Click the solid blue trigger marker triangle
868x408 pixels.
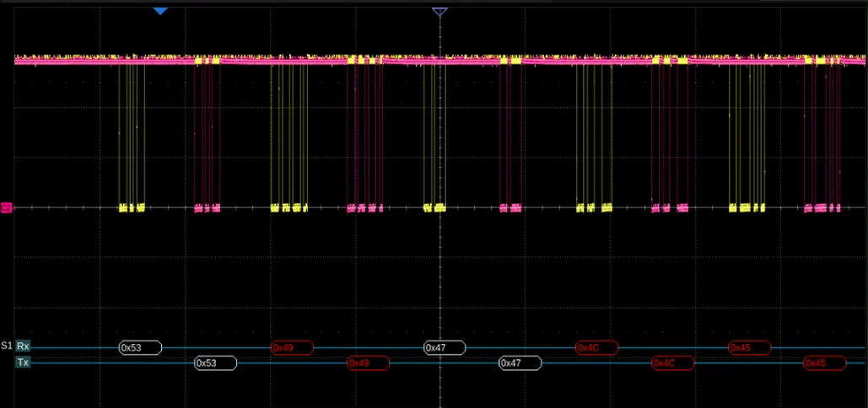(160, 11)
